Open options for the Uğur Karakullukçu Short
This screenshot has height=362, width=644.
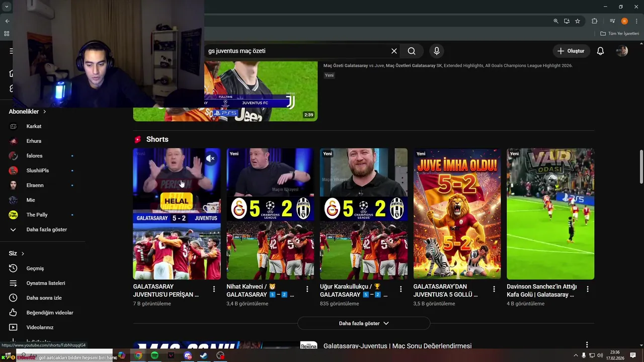(x=400, y=289)
